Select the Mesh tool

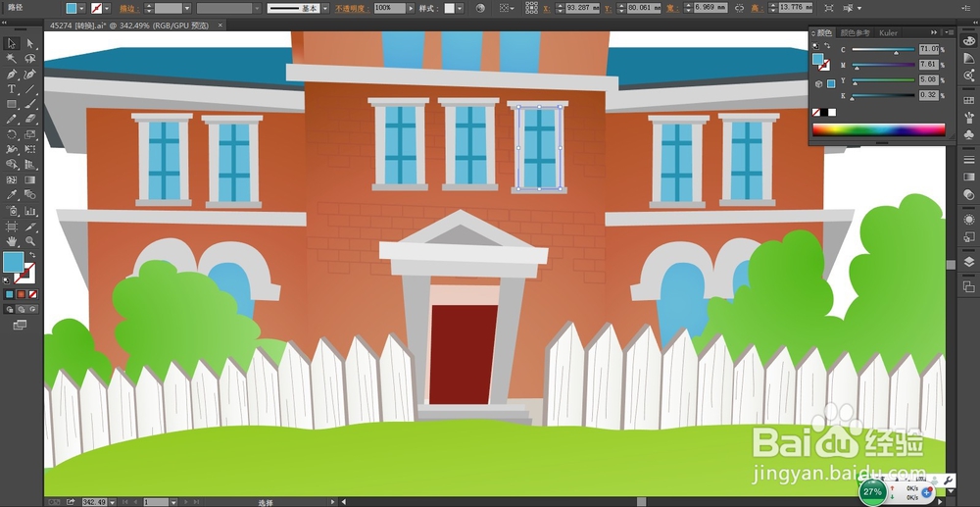pyautogui.click(x=11, y=180)
